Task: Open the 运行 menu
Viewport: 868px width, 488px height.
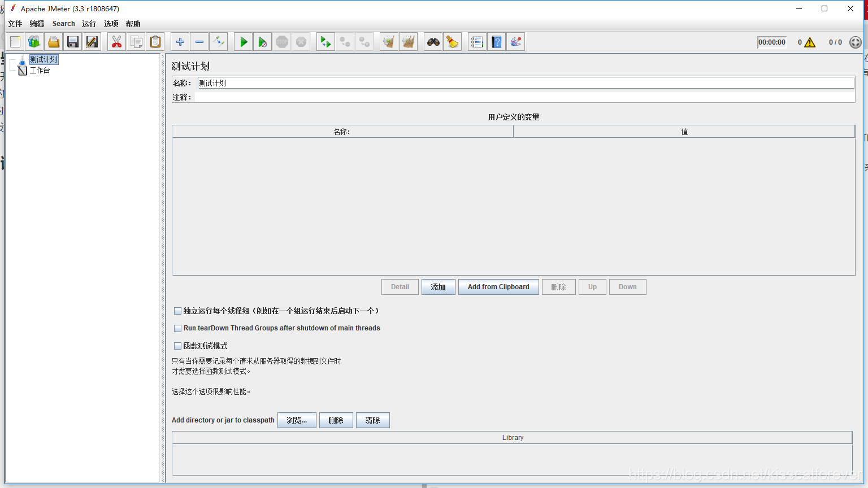Action: coord(89,24)
